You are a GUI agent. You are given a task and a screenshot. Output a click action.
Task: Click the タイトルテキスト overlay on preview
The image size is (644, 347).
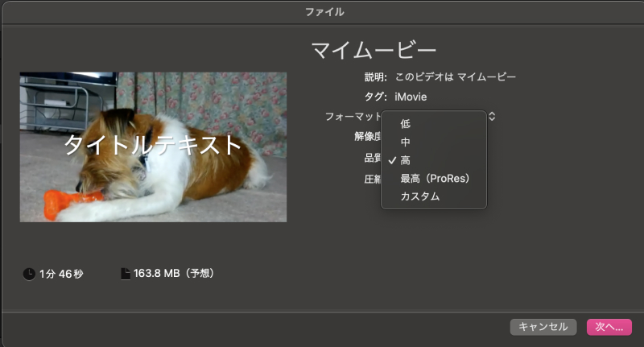[x=153, y=145]
